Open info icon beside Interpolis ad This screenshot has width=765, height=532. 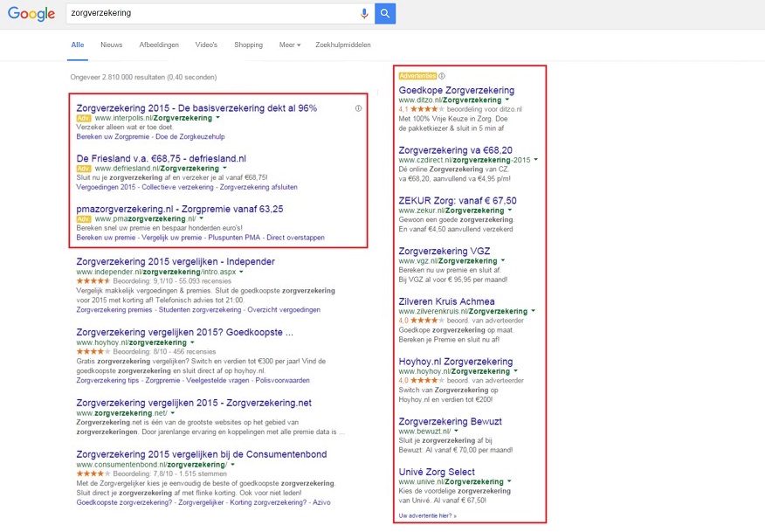click(359, 108)
